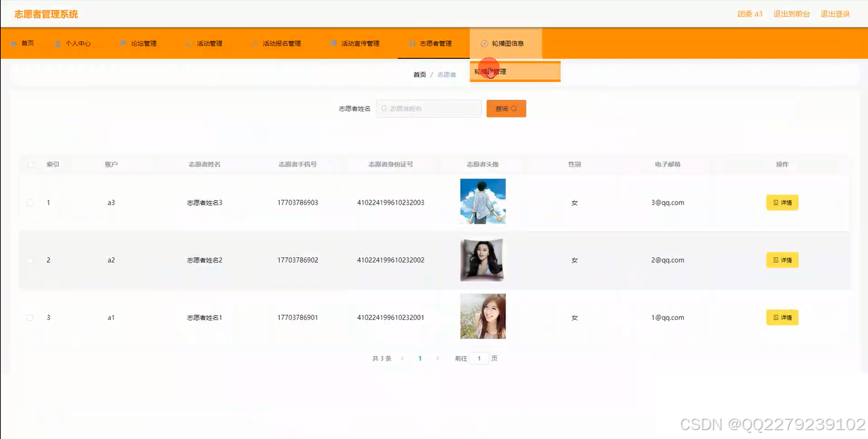This screenshot has height=439, width=868.
Task: Switch to the 论坛管理 menu
Action: [144, 42]
